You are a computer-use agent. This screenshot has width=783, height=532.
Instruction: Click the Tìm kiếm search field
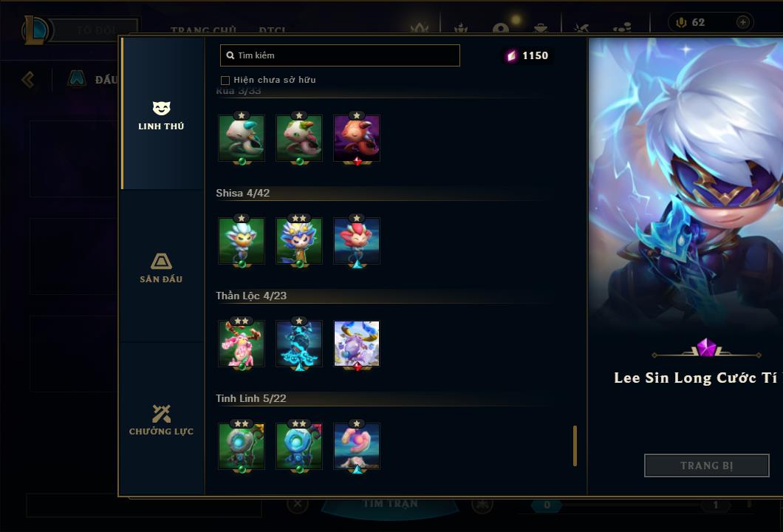pos(340,55)
